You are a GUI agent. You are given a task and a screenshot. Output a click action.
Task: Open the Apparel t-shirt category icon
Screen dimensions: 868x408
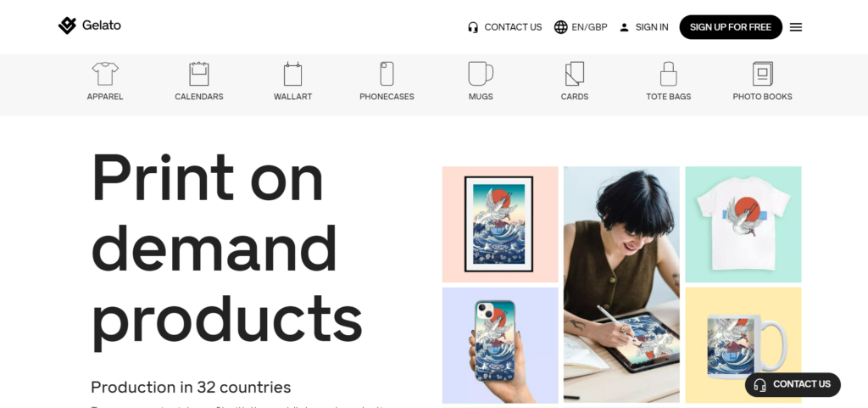point(105,74)
